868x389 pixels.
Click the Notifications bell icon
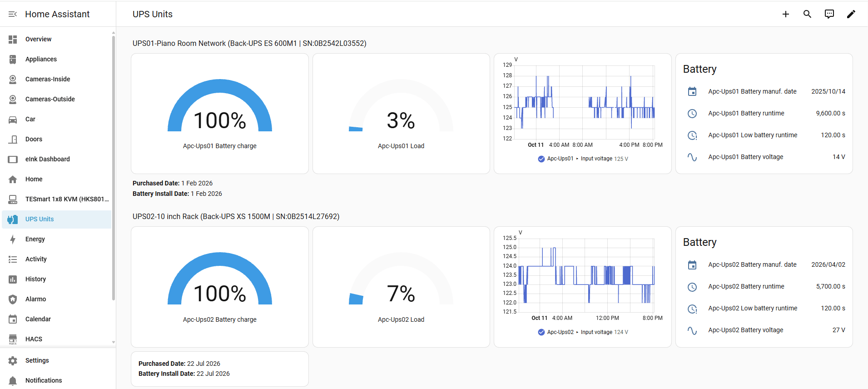click(13, 381)
